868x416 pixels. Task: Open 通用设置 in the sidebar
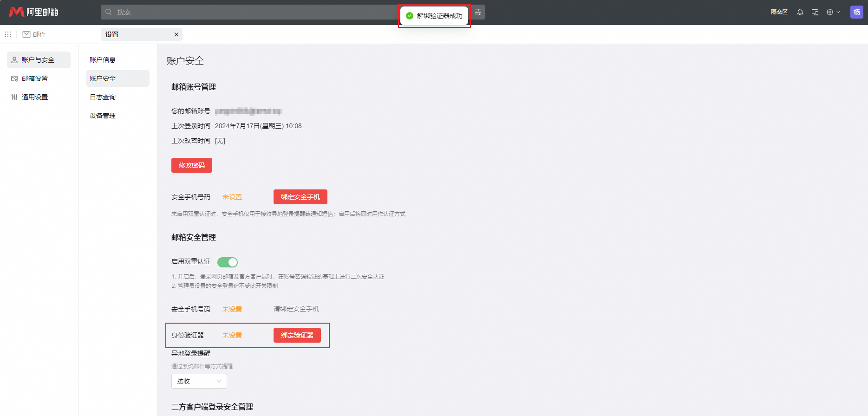point(35,97)
